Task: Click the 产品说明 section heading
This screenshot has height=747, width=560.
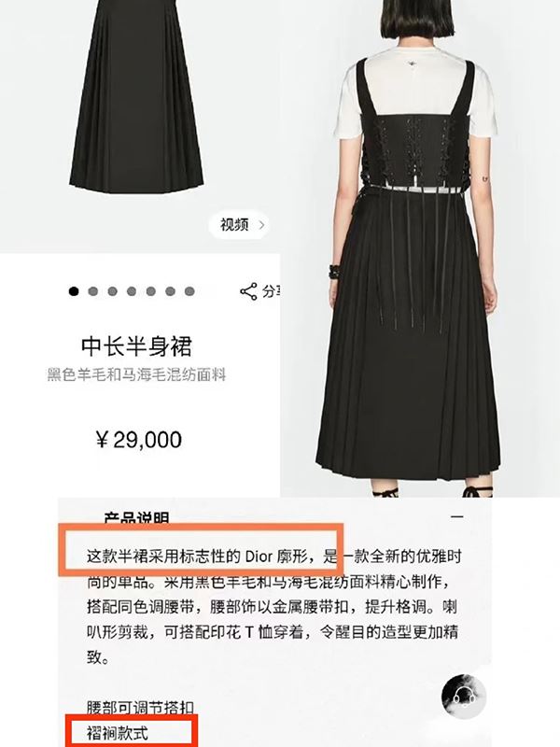Action: [136, 518]
